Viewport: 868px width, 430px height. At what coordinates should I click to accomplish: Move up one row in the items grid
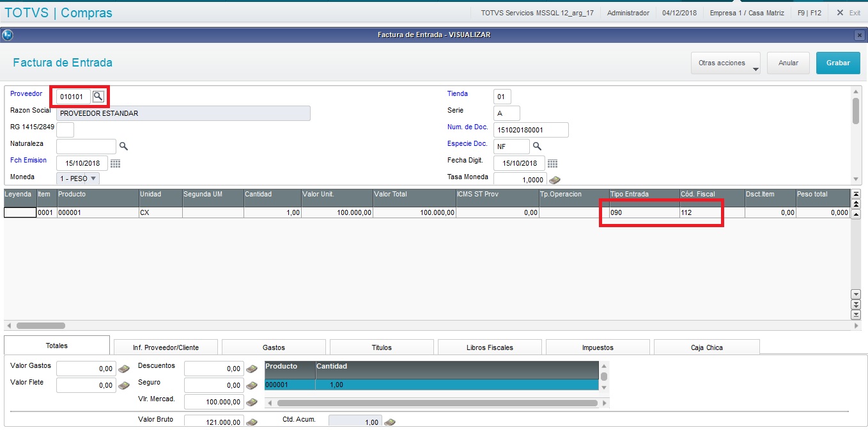pos(856,213)
